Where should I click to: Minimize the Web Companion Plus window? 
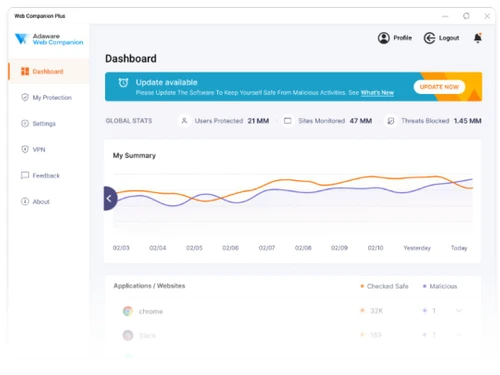(x=445, y=16)
